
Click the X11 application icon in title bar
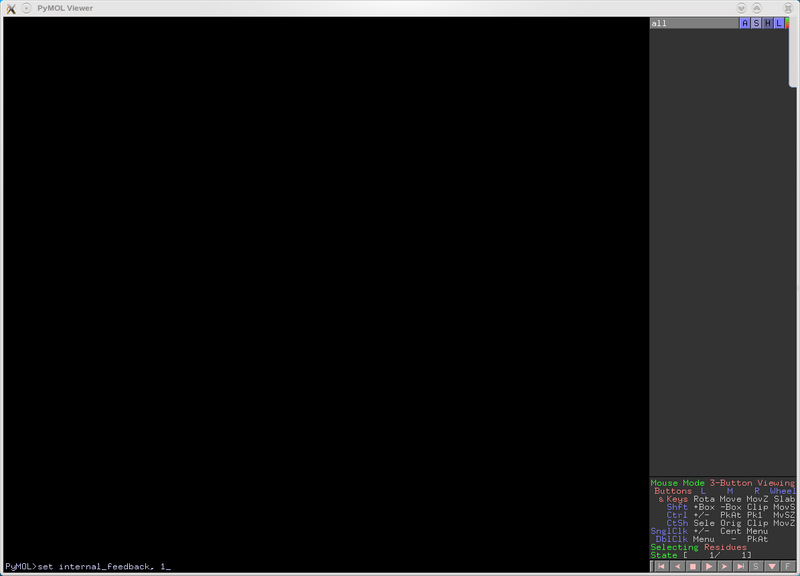pos(10,8)
